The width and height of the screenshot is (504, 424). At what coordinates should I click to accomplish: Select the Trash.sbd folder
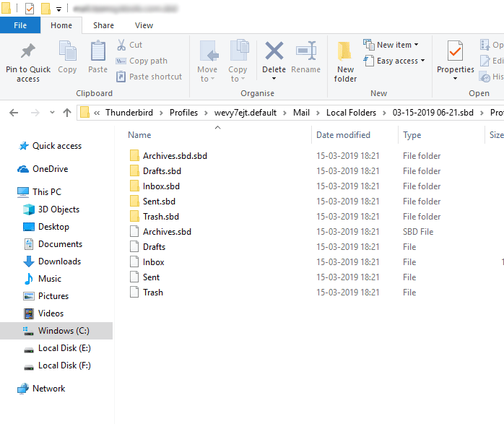(x=161, y=217)
